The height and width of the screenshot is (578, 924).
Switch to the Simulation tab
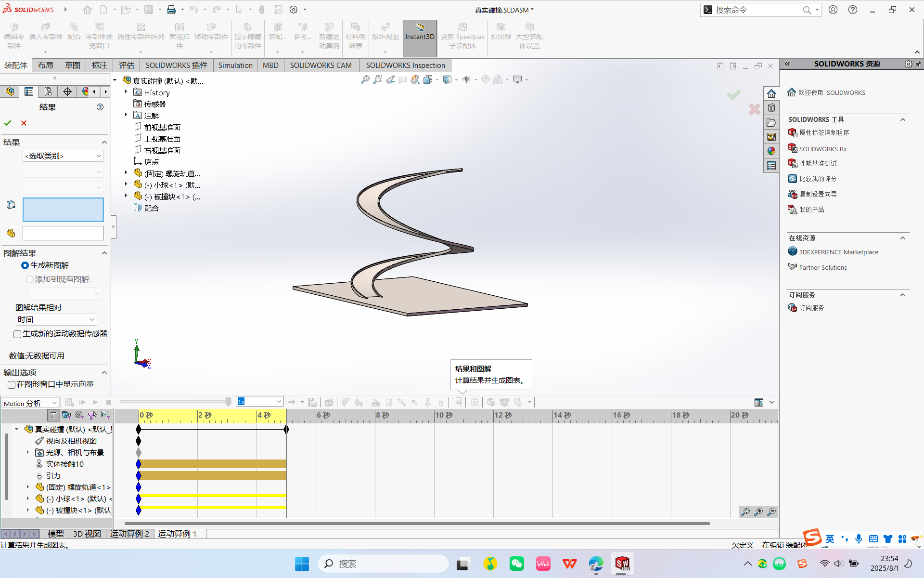point(235,65)
